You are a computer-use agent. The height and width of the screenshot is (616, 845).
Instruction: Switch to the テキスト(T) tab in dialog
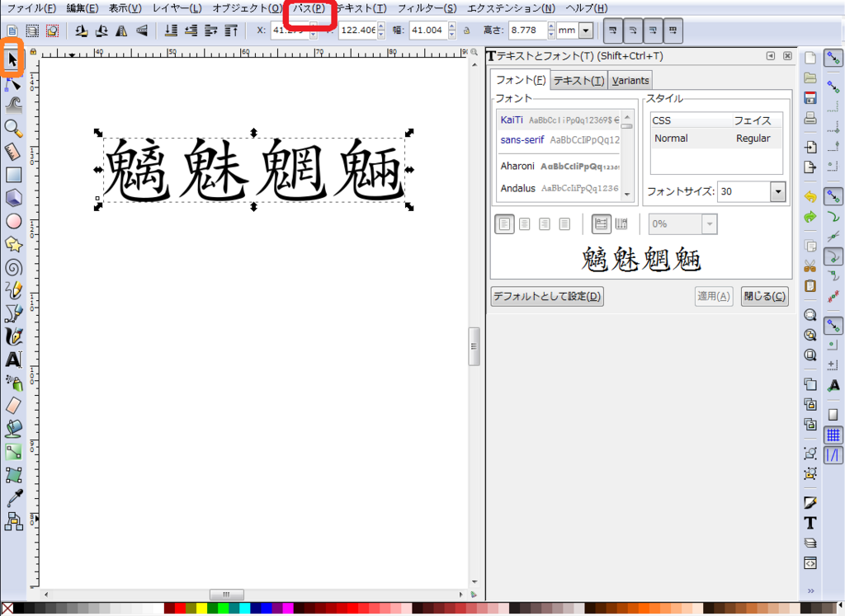click(578, 80)
